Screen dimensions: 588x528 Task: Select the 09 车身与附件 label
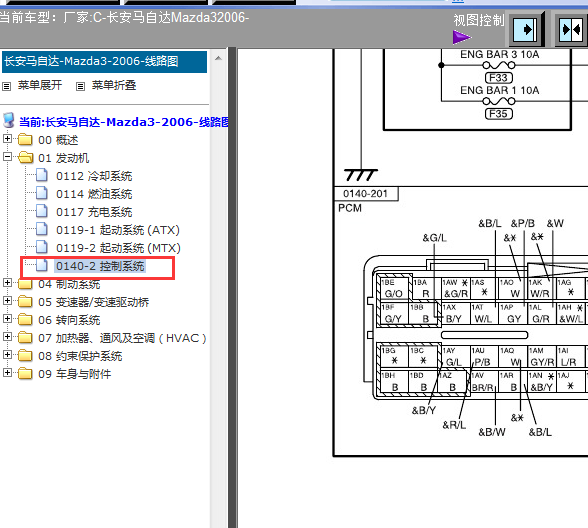75,374
